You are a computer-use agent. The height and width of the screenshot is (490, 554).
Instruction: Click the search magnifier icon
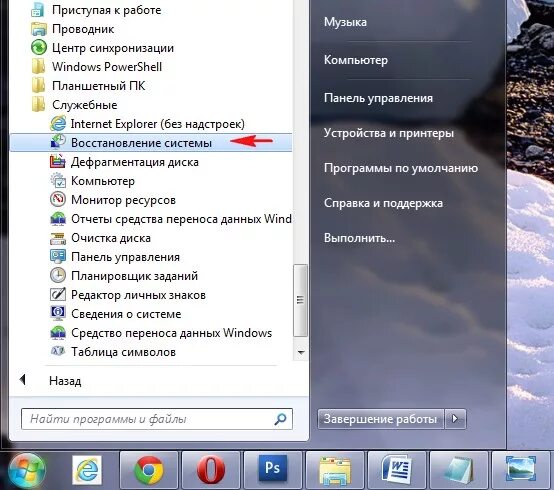pos(281,419)
